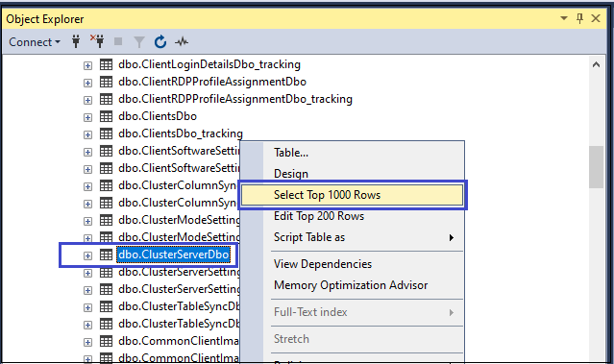614x364 pixels.
Task: Toggle the Auto Hide pin icon
Action: 580,18
